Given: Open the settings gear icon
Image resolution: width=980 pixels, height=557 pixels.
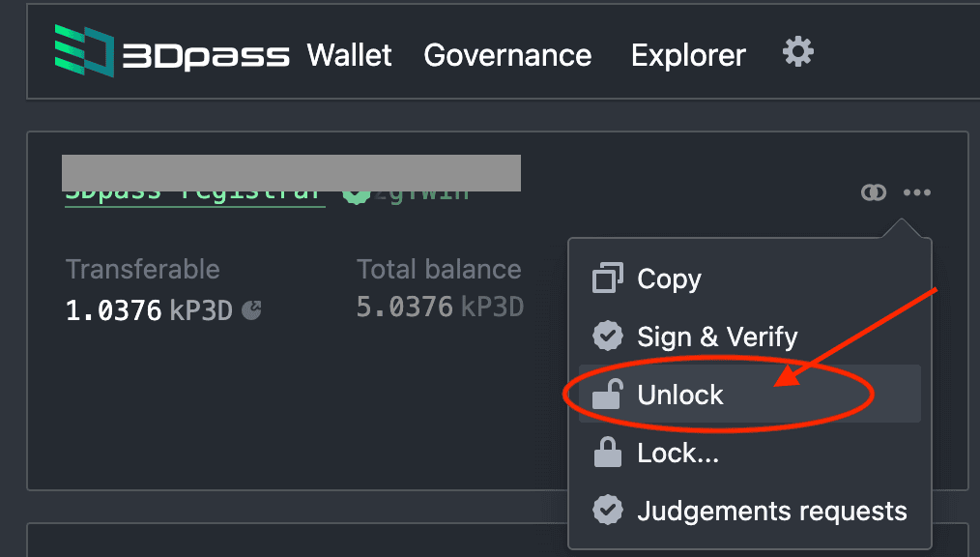Looking at the screenshot, I should [x=797, y=52].
